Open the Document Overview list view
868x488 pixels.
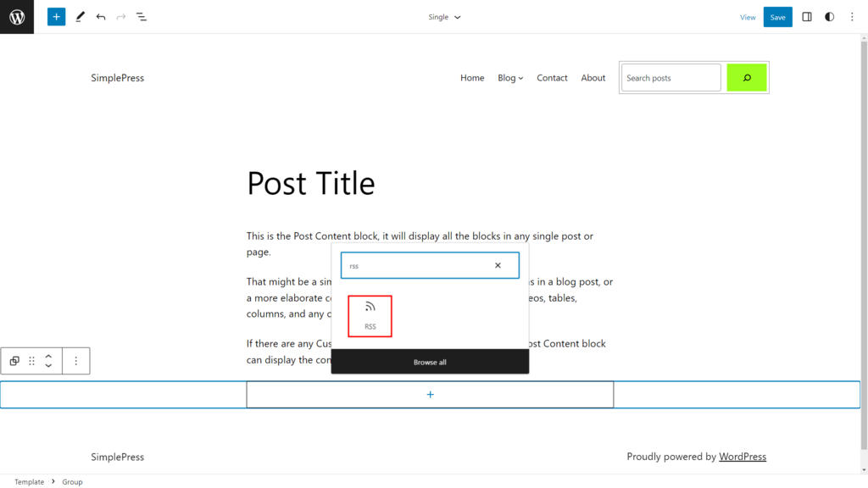142,16
